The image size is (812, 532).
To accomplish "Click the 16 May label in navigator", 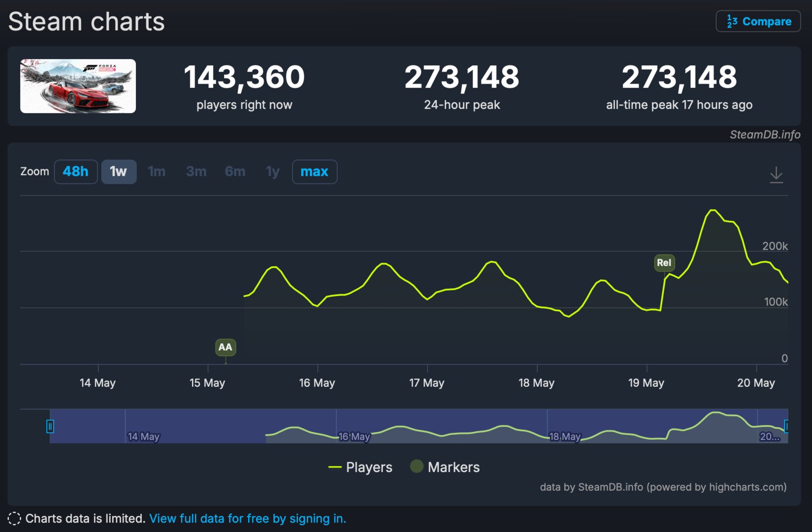I will click(354, 436).
